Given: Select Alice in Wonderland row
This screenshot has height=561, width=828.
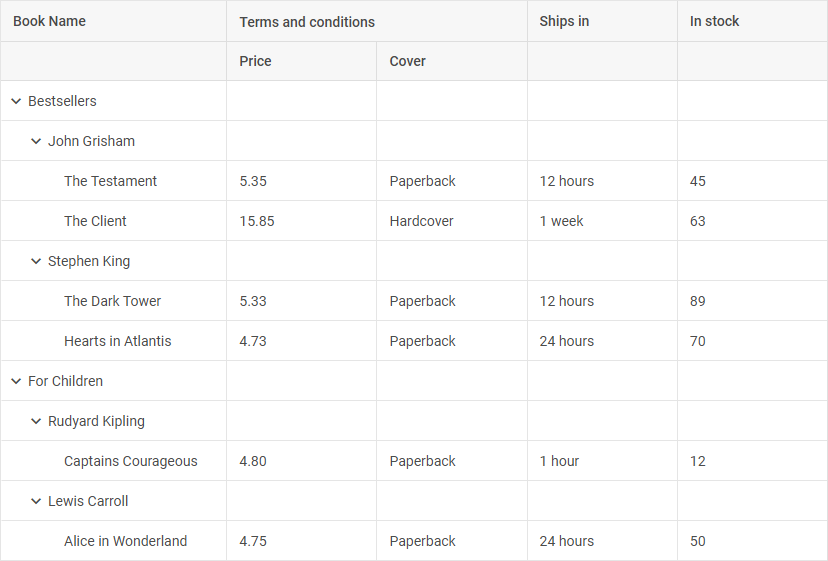Looking at the screenshot, I should 126,541.
